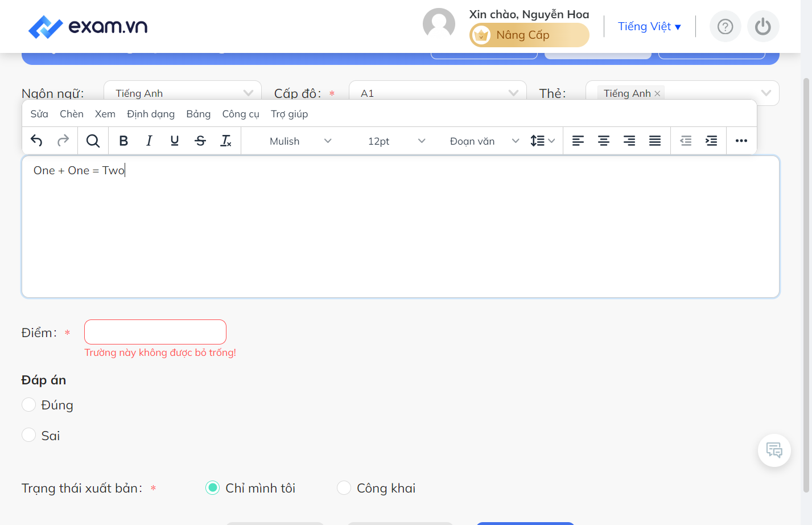The image size is (812, 525).
Task: Expand the Thẻ tags dropdown
Action: click(682, 93)
